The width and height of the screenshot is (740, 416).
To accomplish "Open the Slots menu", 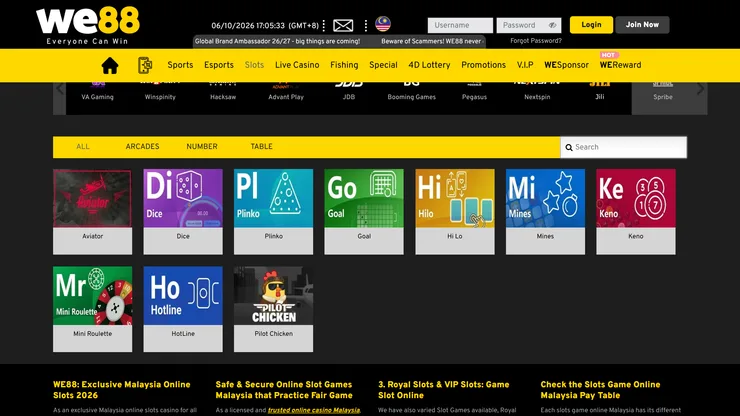I will 254,65.
